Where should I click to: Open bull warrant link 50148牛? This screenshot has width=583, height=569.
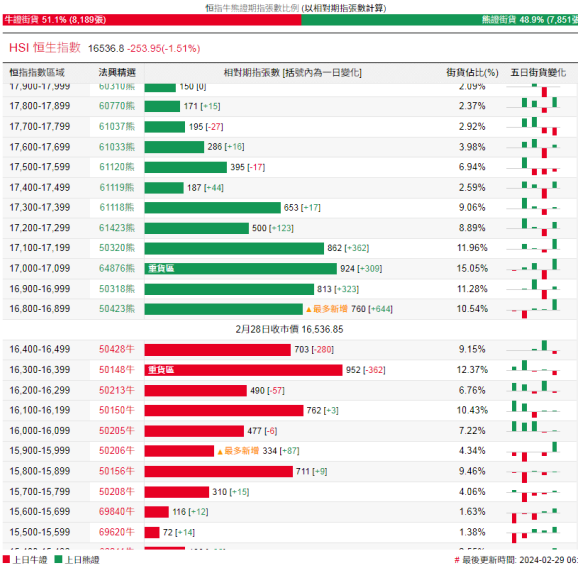pos(117,370)
